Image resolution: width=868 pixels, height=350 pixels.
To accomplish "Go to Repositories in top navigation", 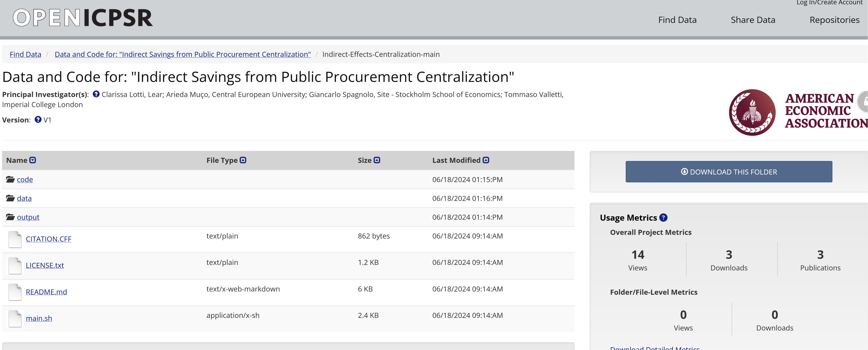I will pyautogui.click(x=834, y=20).
